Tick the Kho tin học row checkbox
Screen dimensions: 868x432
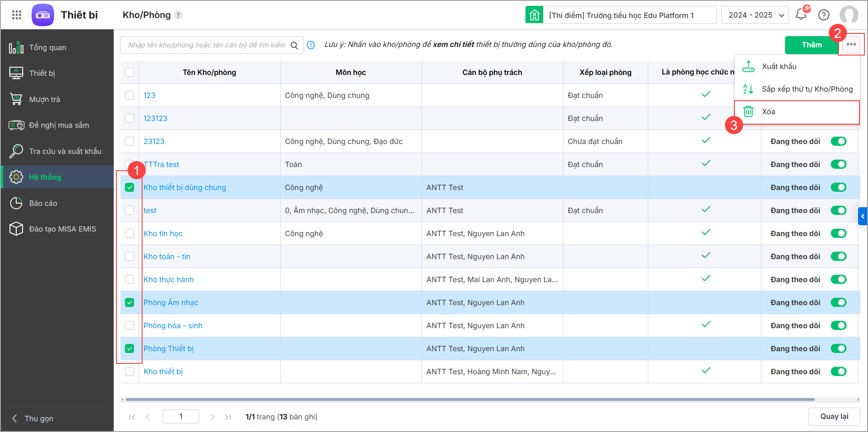(129, 233)
